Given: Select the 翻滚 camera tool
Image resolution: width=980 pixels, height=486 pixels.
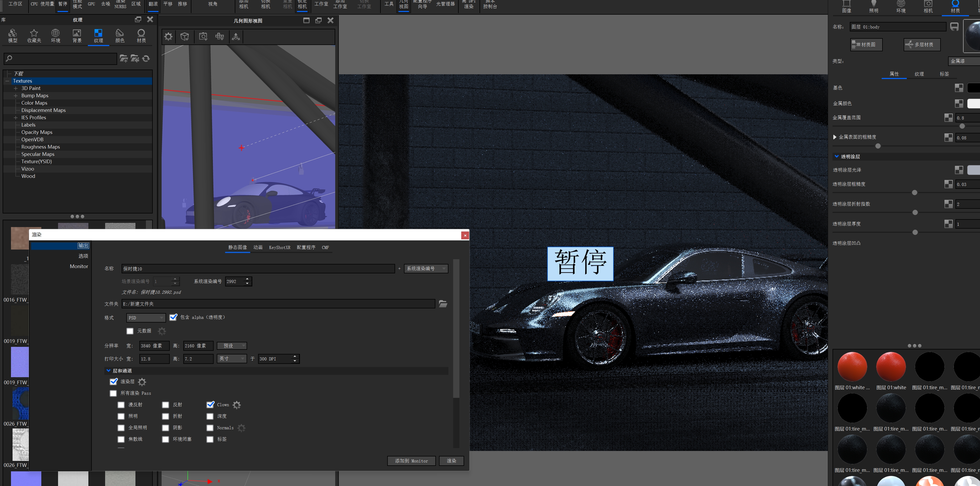Looking at the screenshot, I should pos(153,4).
